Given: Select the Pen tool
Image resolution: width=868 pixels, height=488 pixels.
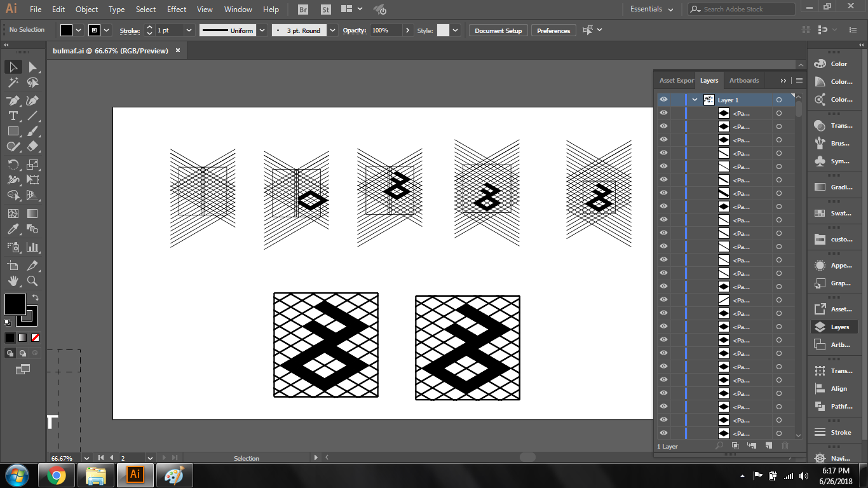Looking at the screenshot, I should point(13,100).
